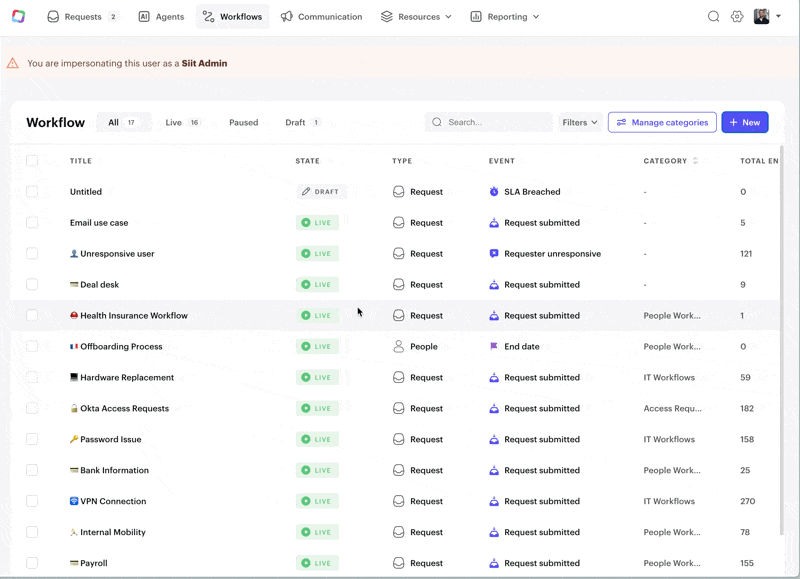Image resolution: width=800 pixels, height=579 pixels.
Task: Click the New workflow button
Action: click(744, 123)
